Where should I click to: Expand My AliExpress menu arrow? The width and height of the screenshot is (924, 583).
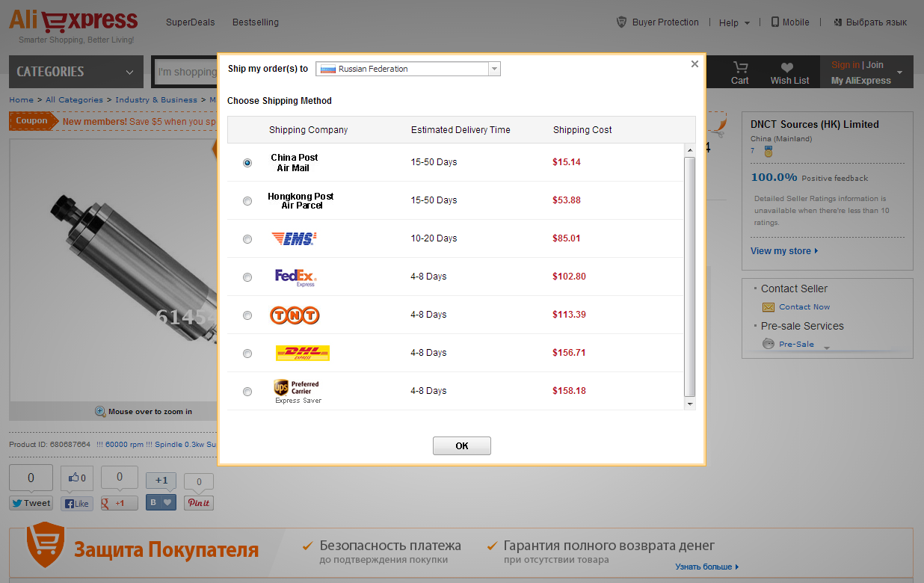click(899, 73)
